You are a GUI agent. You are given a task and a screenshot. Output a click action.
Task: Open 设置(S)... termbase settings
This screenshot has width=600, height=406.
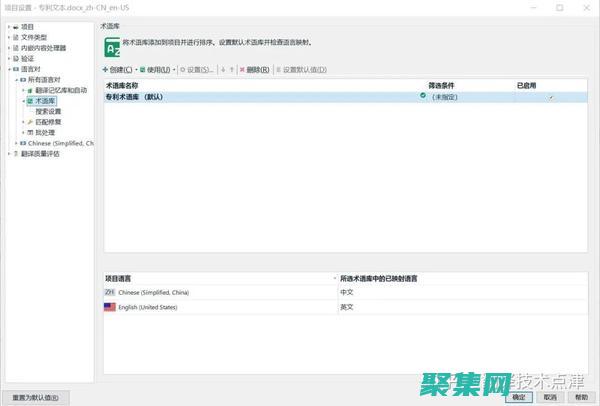point(197,70)
